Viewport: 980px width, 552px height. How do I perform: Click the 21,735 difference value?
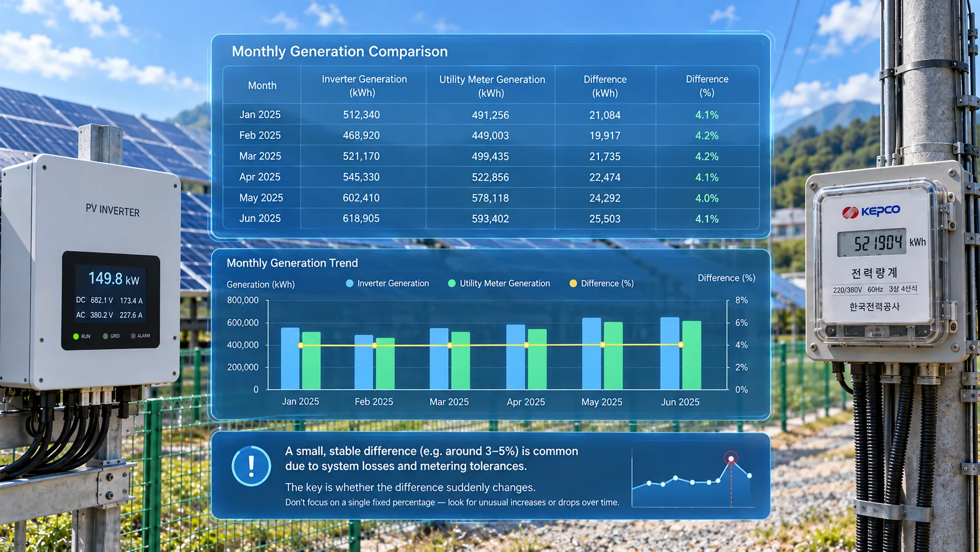click(605, 157)
